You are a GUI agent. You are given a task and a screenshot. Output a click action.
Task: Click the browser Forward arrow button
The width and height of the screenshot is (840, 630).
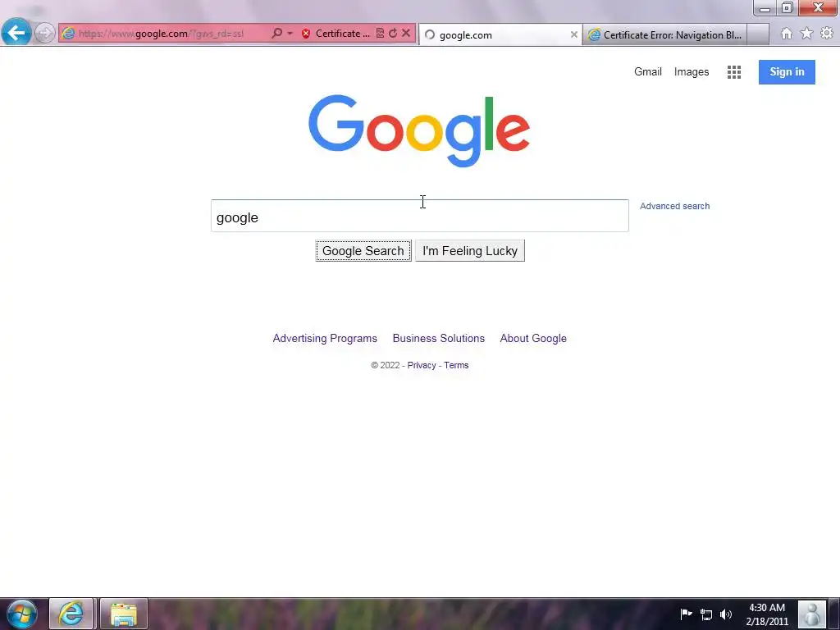pyautogui.click(x=45, y=33)
